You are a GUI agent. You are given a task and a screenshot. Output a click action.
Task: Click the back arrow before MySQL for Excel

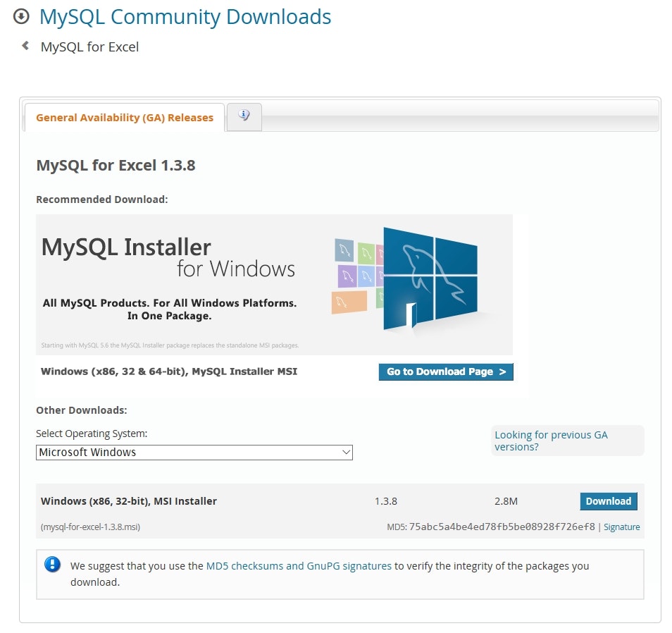coord(25,45)
